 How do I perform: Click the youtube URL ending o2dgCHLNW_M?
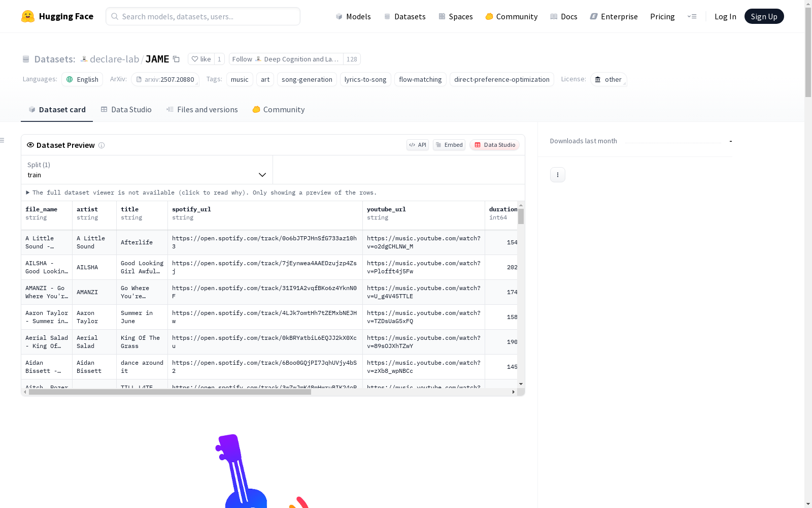pyautogui.click(x=424, y=242)
